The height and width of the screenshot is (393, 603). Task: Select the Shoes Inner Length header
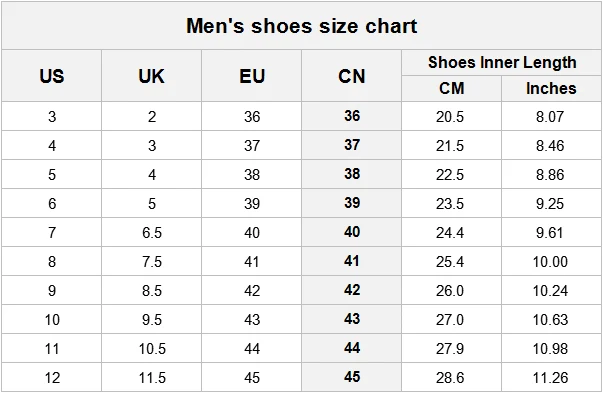point(502,62)
